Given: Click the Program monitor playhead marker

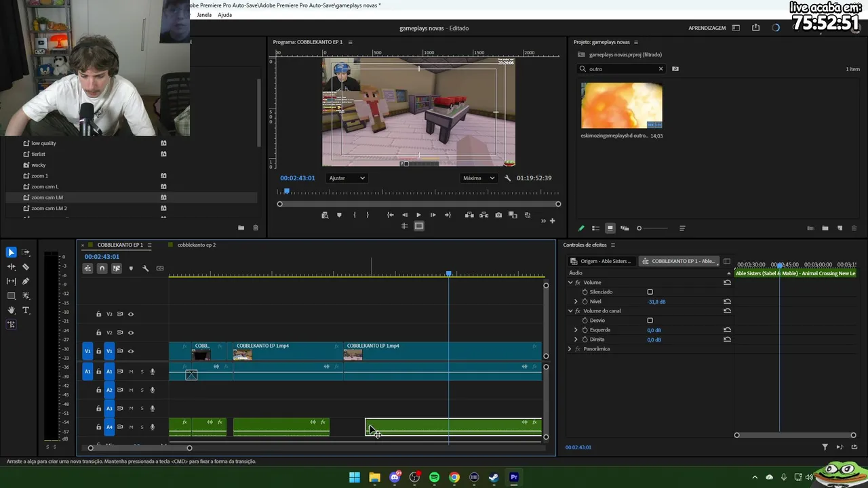Looking at the screenshot, I should pyautogui.click(x=286, y=191).
